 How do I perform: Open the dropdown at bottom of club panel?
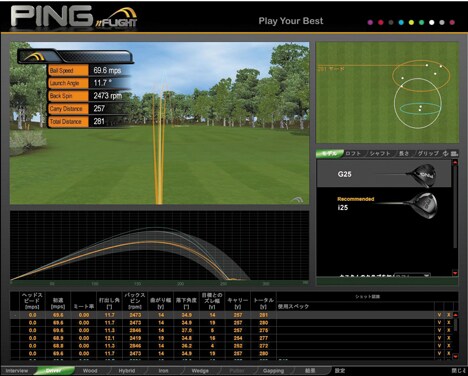[x=412, y=276]
